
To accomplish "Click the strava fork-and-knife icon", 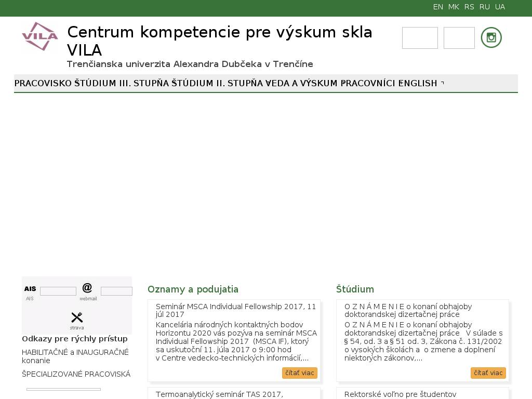I will [x=77, y=317].
